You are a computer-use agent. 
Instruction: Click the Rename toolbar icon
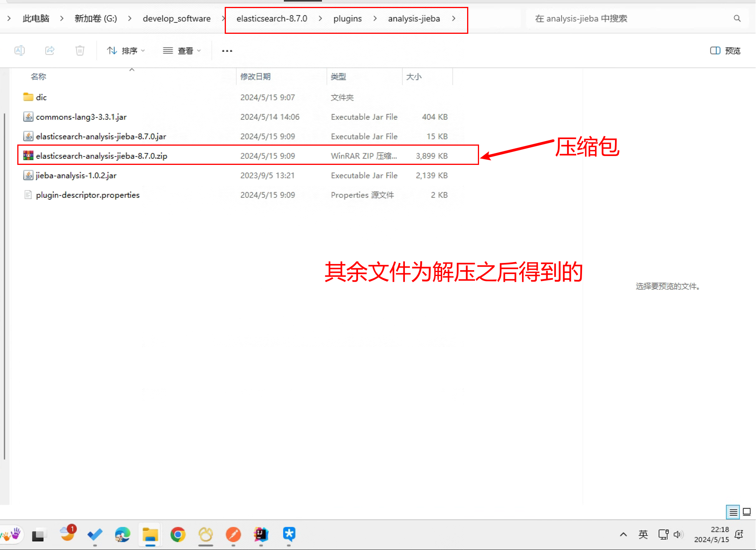(20, 50)
